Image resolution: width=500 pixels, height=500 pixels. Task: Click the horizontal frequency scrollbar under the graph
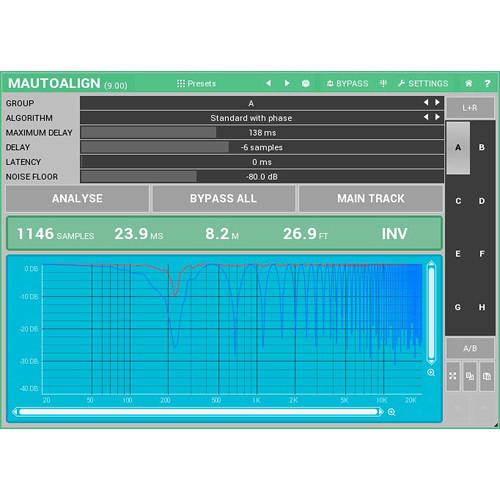pyautogui.click(x=198, y=412)
